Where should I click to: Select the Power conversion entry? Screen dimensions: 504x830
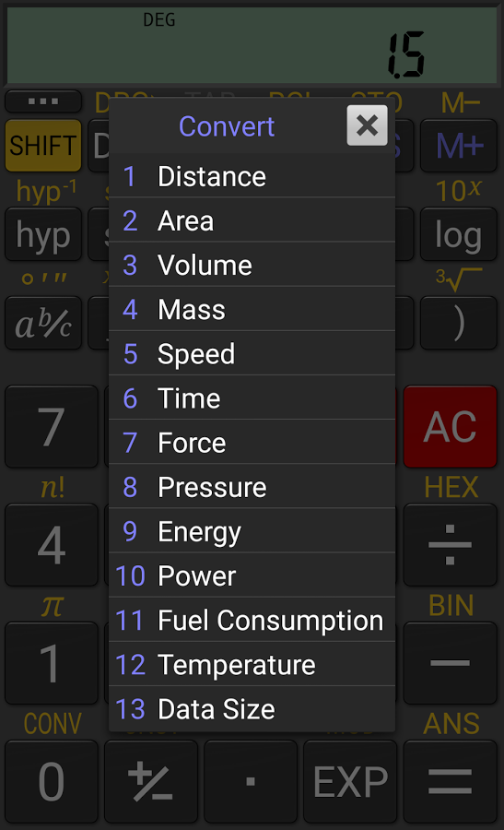pos(252,575)
